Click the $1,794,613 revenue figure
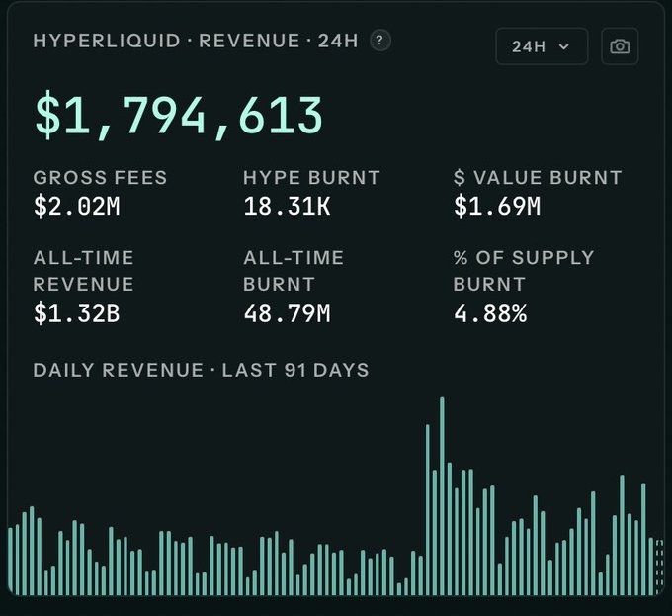 click(x=178, y=116)
